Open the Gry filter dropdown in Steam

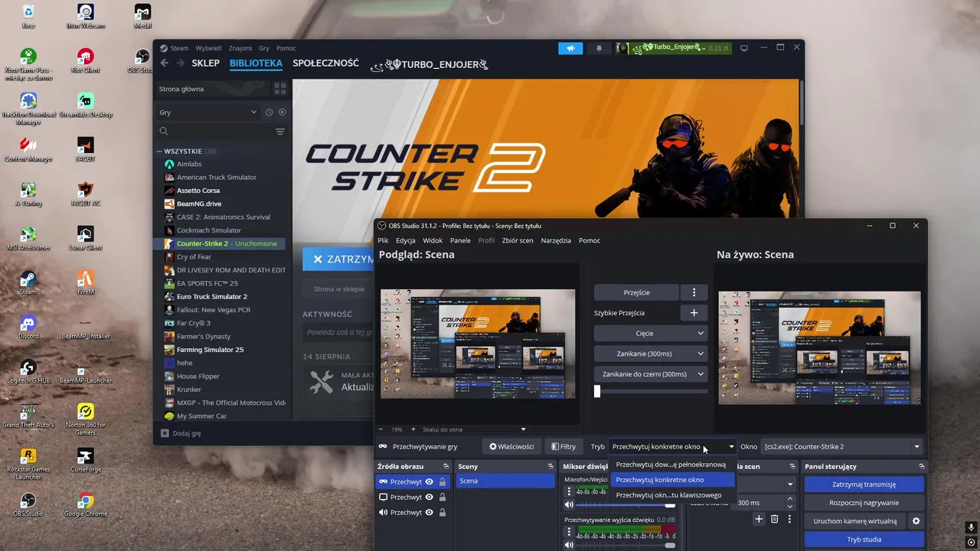pos(207,112)
